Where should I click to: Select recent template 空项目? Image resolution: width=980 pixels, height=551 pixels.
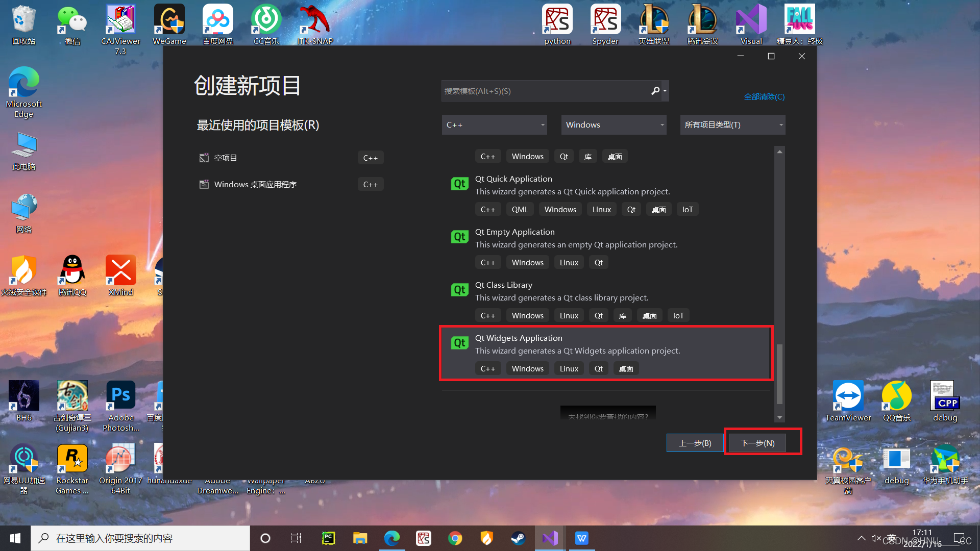226,158
